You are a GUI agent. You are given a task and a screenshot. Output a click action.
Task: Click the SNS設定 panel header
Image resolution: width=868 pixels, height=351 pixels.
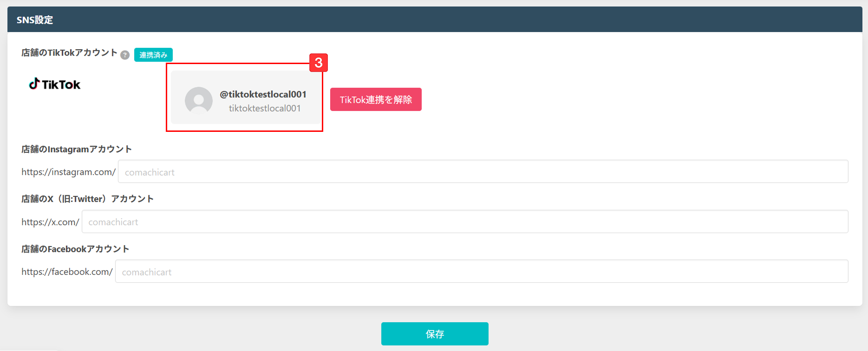coord(35,20)
